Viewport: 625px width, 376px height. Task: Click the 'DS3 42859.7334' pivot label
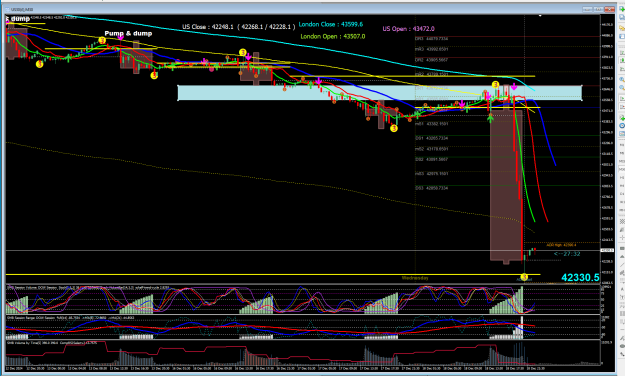[431, 188]
